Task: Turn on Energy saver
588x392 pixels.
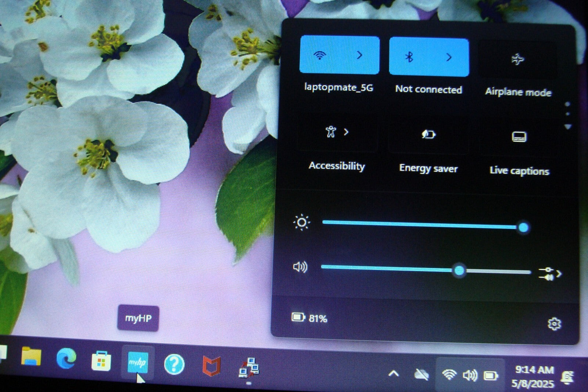Action: 428,135
